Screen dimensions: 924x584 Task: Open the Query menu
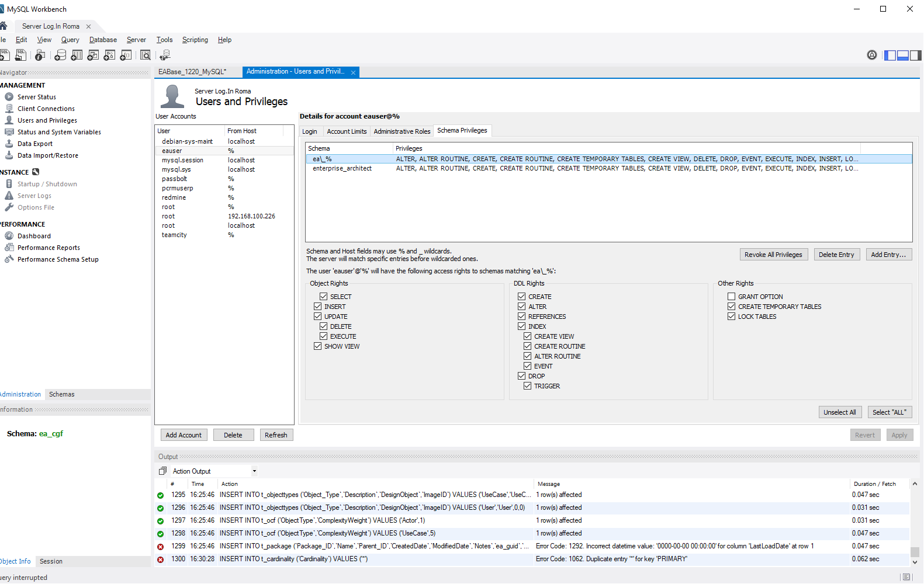point(70,40)
